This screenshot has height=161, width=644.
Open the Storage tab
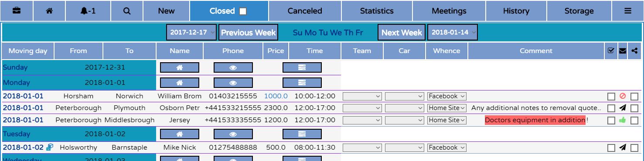point(579,11)
